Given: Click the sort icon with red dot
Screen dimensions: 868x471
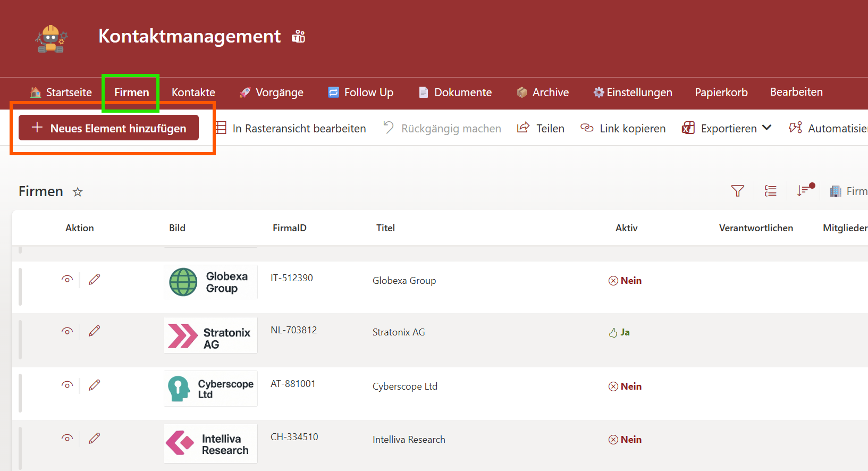Looking at the screenshot, I should click(804, 190).
